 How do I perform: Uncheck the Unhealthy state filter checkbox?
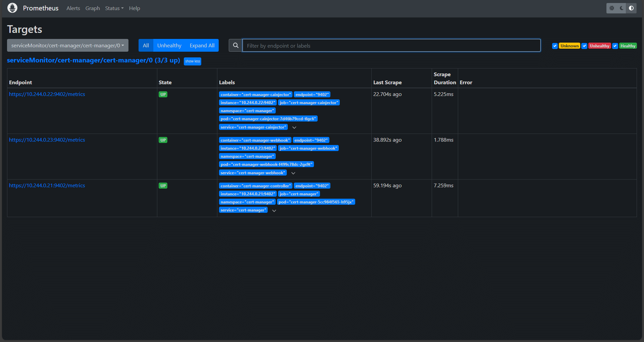584,46
